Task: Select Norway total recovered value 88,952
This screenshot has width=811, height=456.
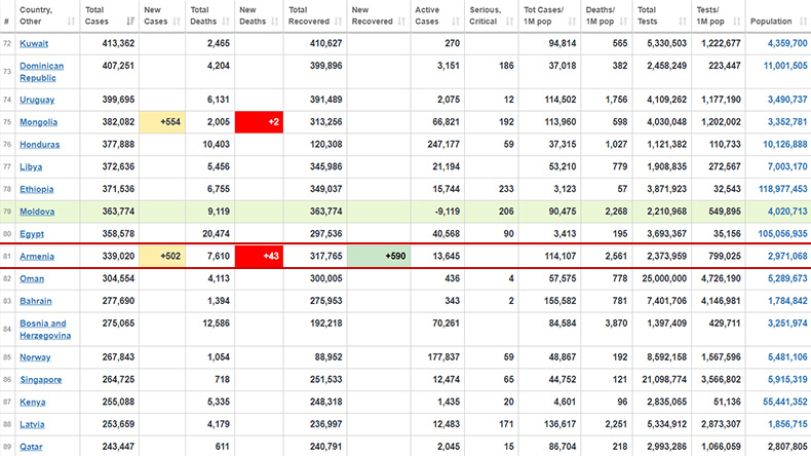Action: tap(328, 357)
